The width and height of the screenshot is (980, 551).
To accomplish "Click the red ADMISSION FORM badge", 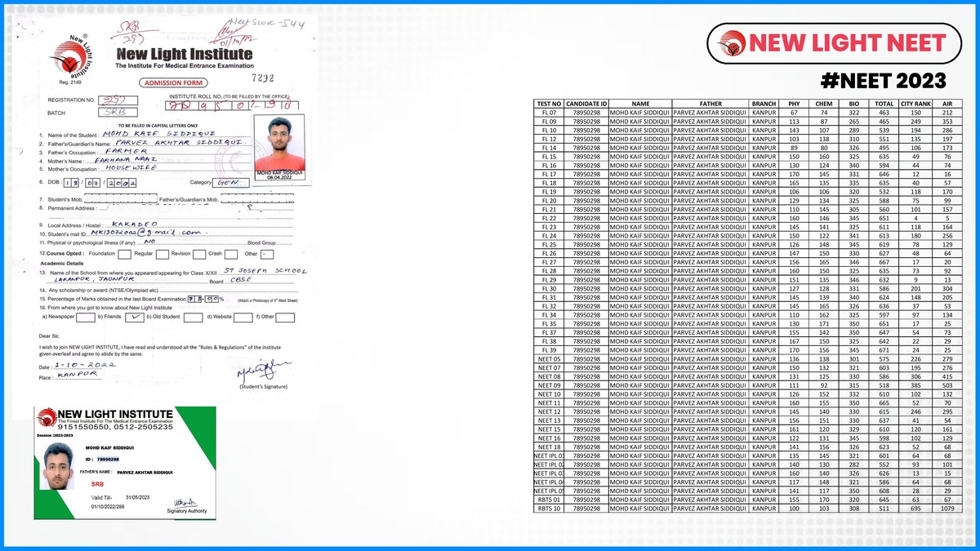I will 171,83.
